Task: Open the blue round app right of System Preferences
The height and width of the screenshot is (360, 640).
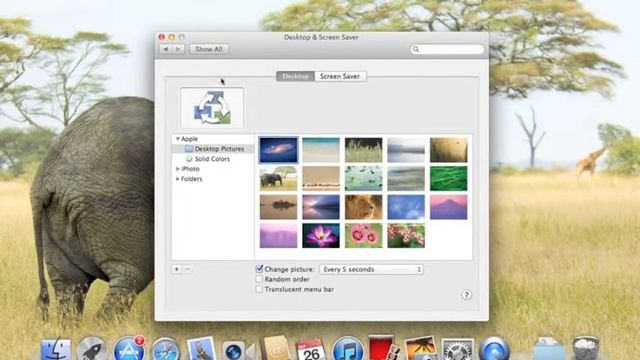Action: 494,349
